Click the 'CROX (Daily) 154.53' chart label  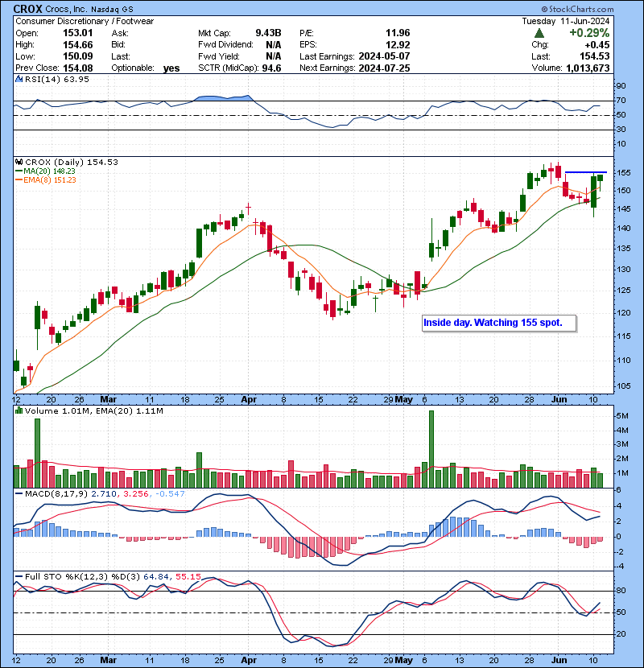[72, 162]
